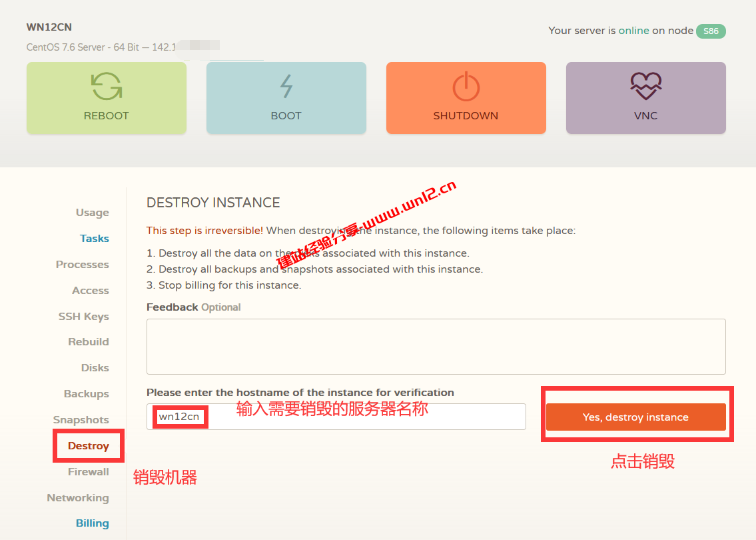The height and width of the screenshot is (540, 756).
Task: Click the S86 node badge
Action: [x=711, y=31]
